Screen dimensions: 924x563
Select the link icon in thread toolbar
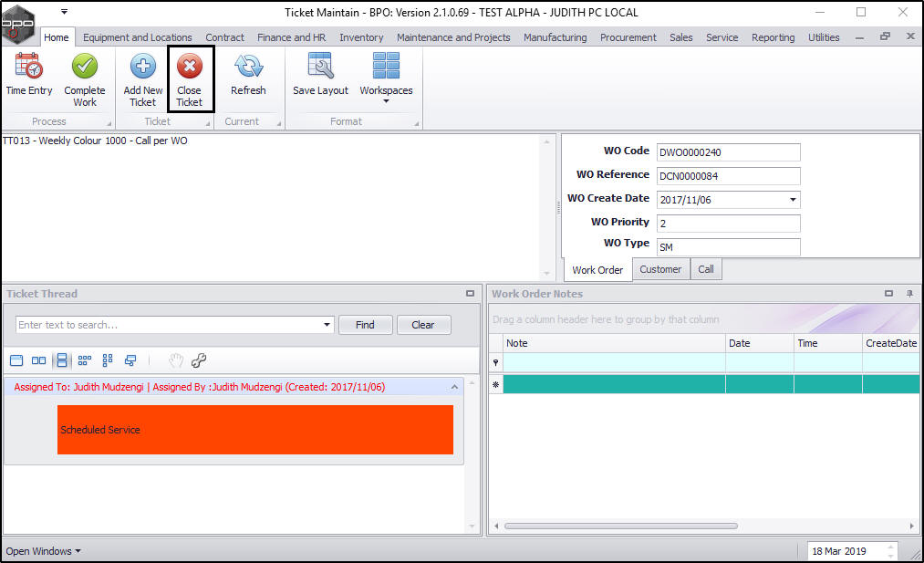199,360
